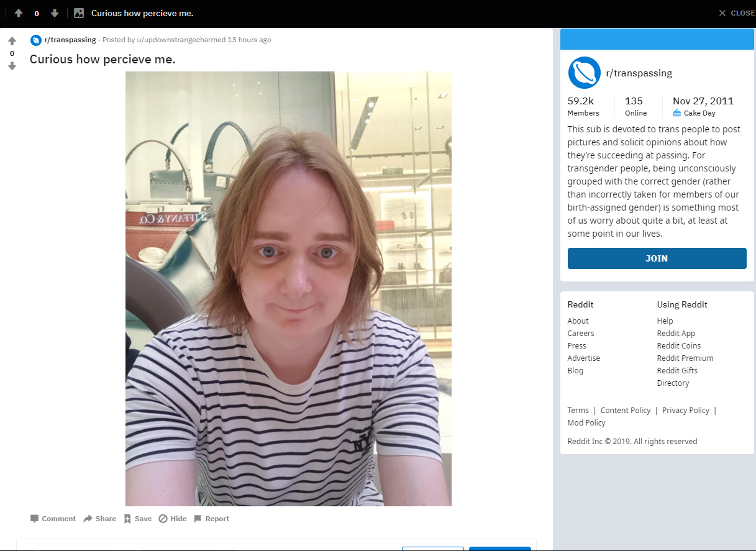Downvote the post beside its title
The width and height of the screenshot is (756, 551).
[x=12, y=66]
